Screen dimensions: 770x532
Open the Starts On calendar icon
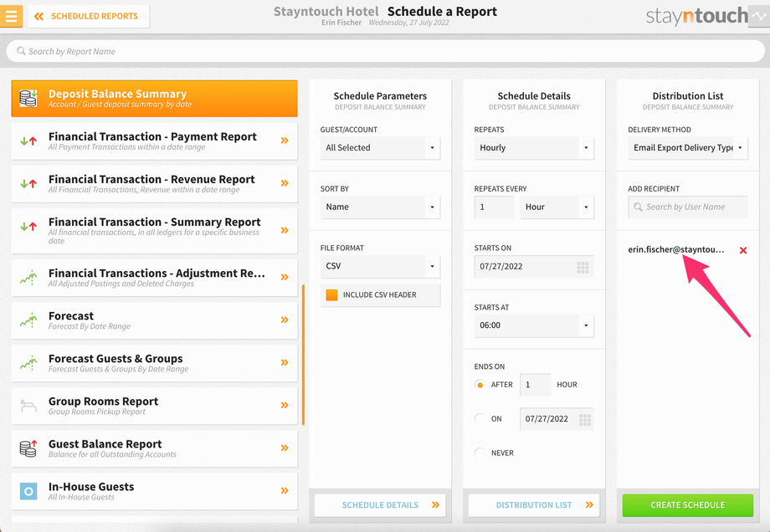pyautogui.click(x=583, y=267)
